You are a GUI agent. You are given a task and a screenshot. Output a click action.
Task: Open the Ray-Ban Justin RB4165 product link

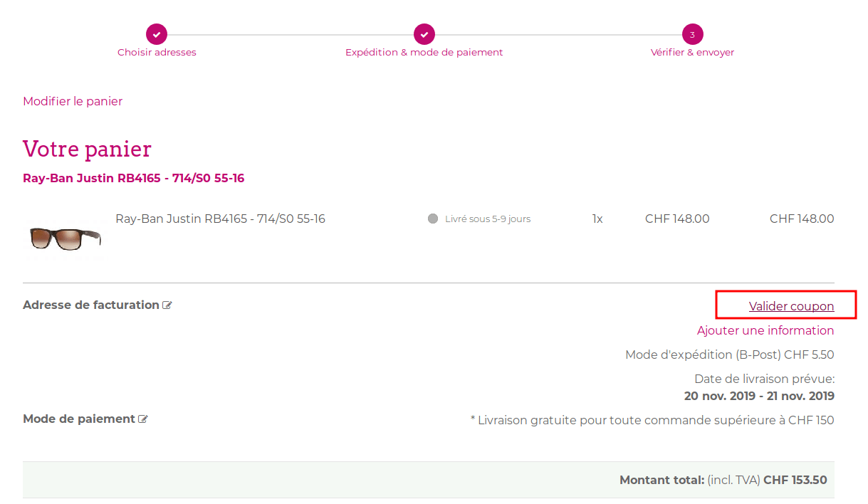pos(133,178)
